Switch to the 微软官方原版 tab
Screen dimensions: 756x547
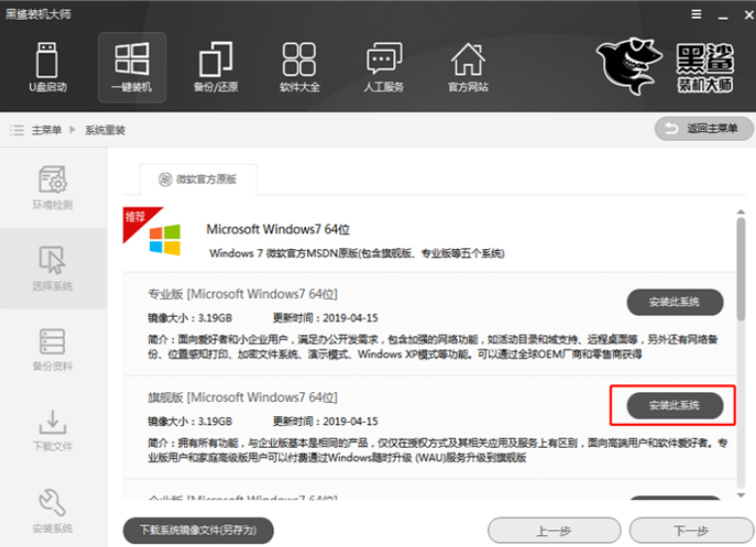(198, 180)
